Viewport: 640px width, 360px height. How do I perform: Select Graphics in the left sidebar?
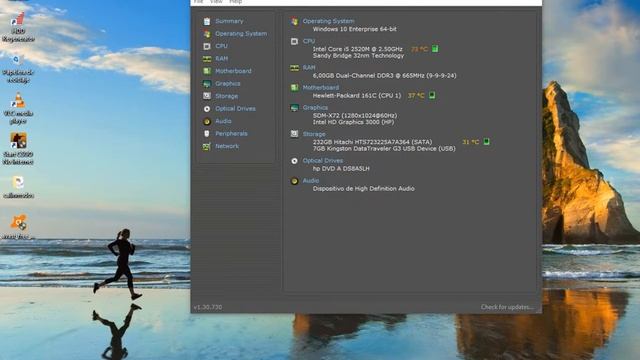pos(227,84)
